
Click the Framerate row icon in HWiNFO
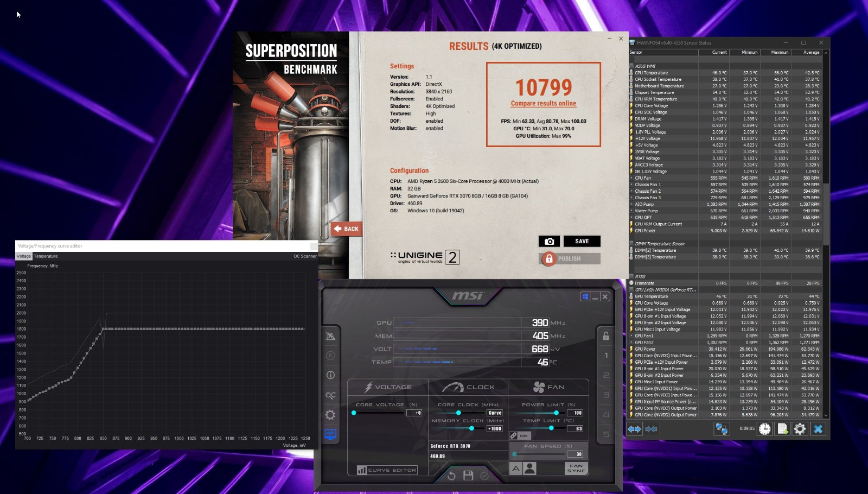tap(631, 283)
